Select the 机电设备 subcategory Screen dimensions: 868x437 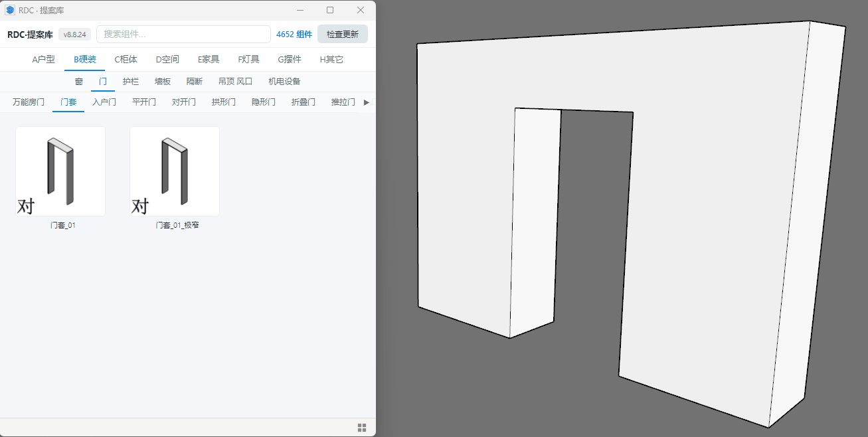[284, 82]
